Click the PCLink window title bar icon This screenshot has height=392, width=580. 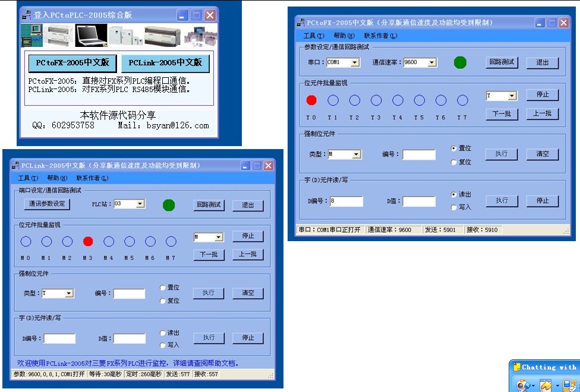point(15,165)
